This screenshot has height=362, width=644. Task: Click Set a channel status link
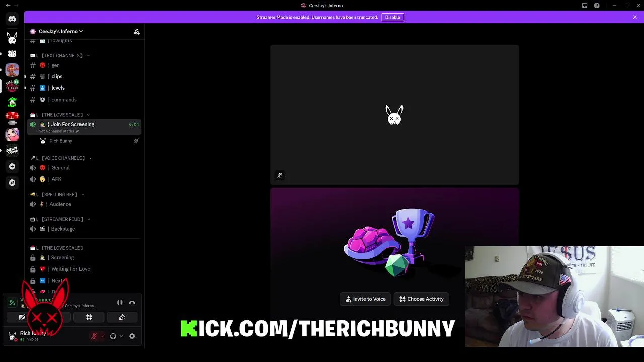(x=59, y=131)
